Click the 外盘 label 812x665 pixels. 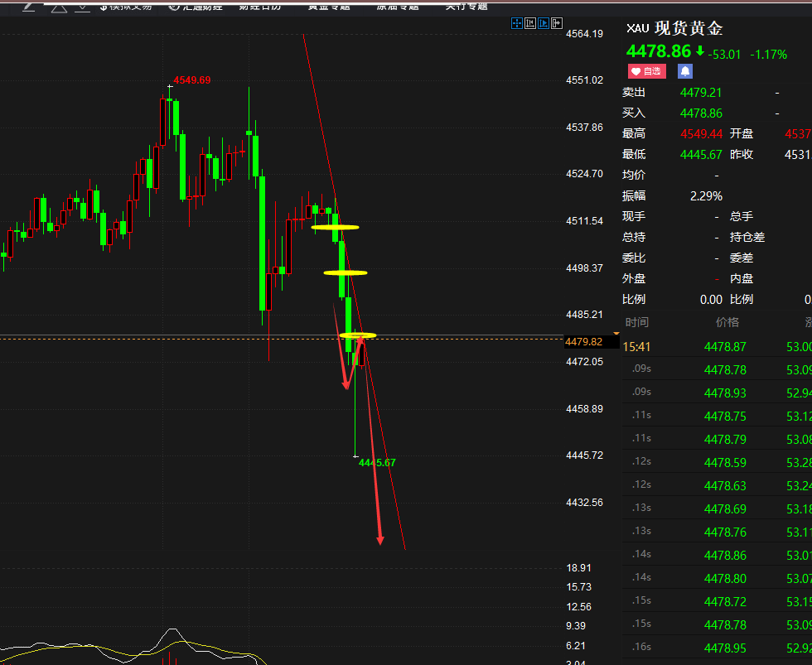click(633, 278)
